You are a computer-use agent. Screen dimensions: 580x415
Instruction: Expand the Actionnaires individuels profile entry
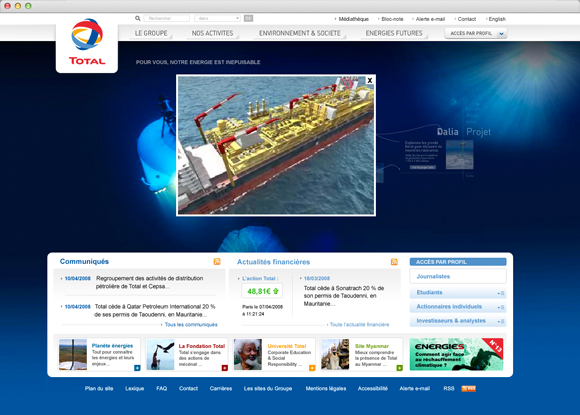click(x=458, y=307)
